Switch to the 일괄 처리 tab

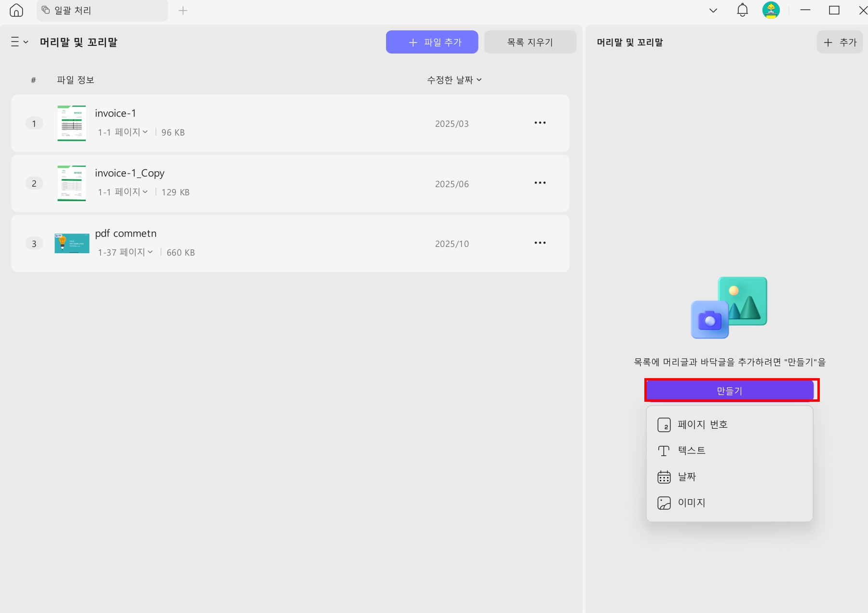[102, 11]
